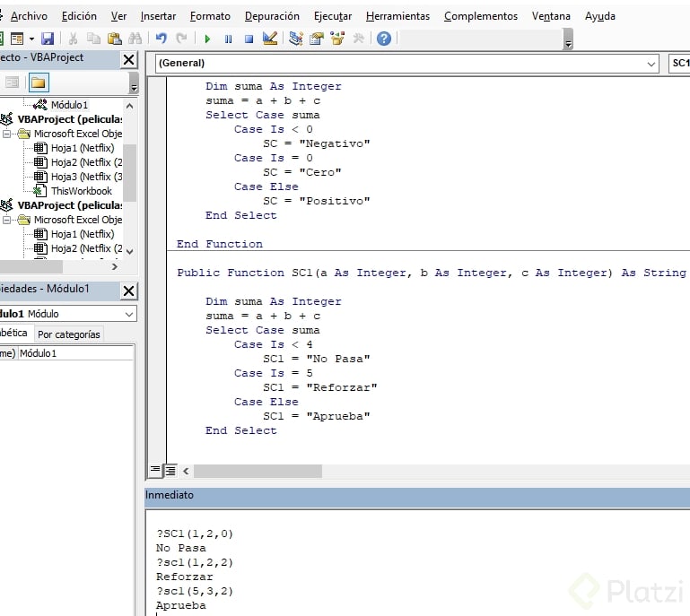Open the Insertar menu
Image resolution: width=690 pixels, height=616 pixels.
(x=159, y=16)
